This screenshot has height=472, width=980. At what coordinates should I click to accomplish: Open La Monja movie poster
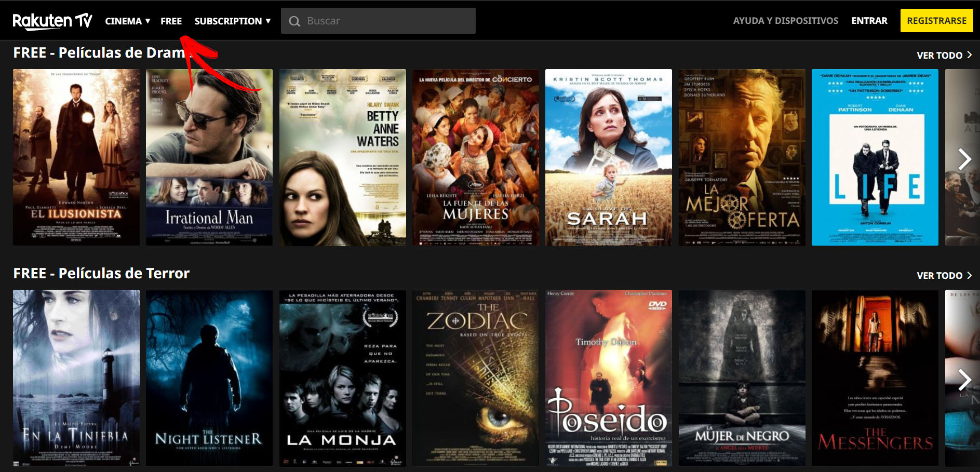(343, 378)
